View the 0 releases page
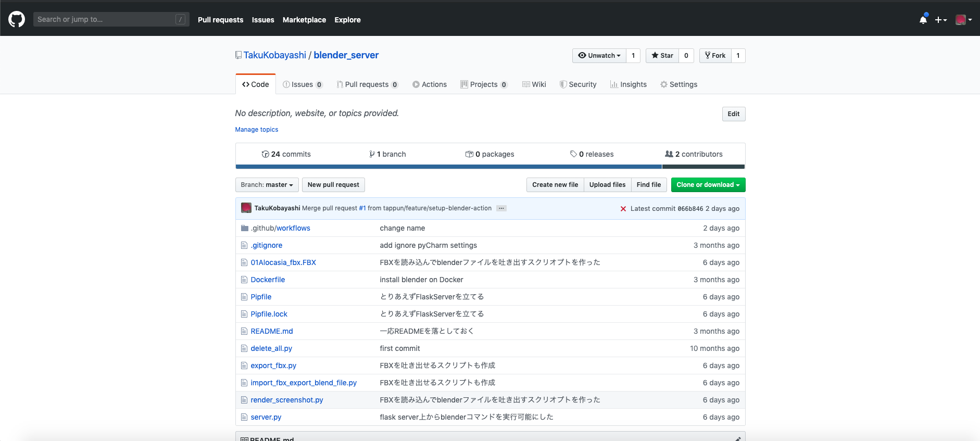This screenshot has height=441, width=980. (x=592, y=154)
